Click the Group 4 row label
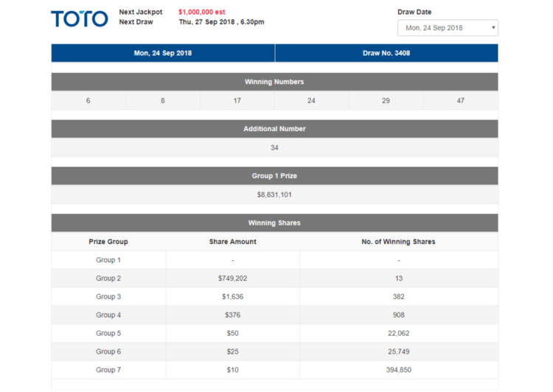Image resolution: width=553 pixels, height=392 pixels. click(108, 315)
